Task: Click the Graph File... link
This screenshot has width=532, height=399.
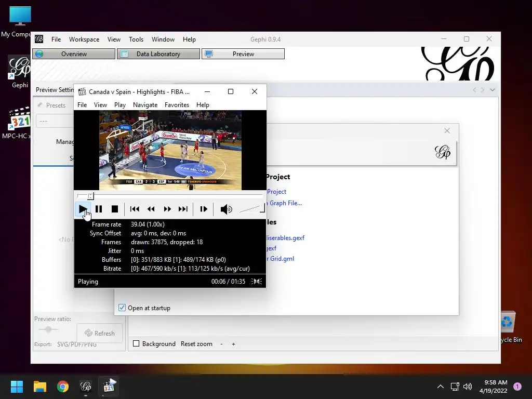Action: tap(284, 203)
